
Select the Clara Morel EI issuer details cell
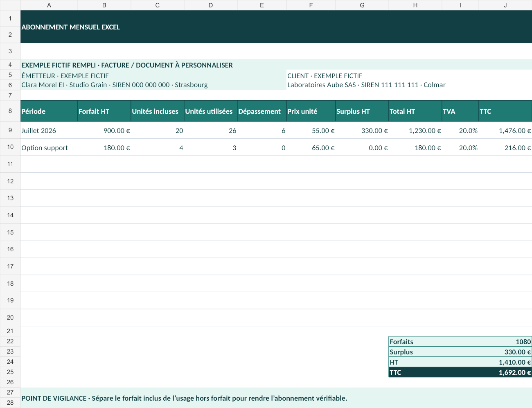153,85
